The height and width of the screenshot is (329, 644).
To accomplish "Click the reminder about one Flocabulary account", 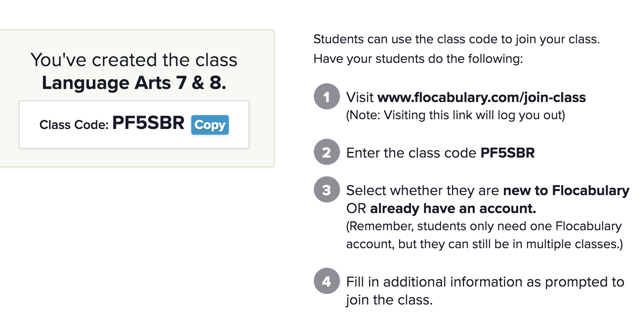I will coord(484,235).
